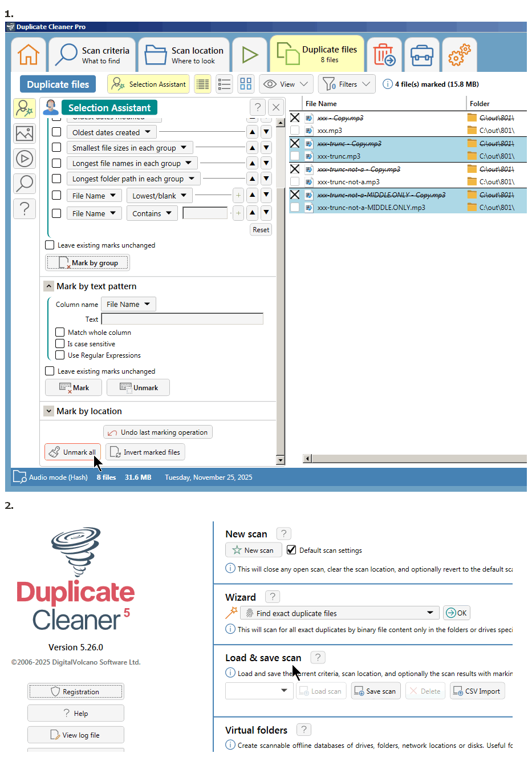The width and height of the screenshot is (532, 757).
Task: Click the Text pattern input field
Action: pos(182,319)
